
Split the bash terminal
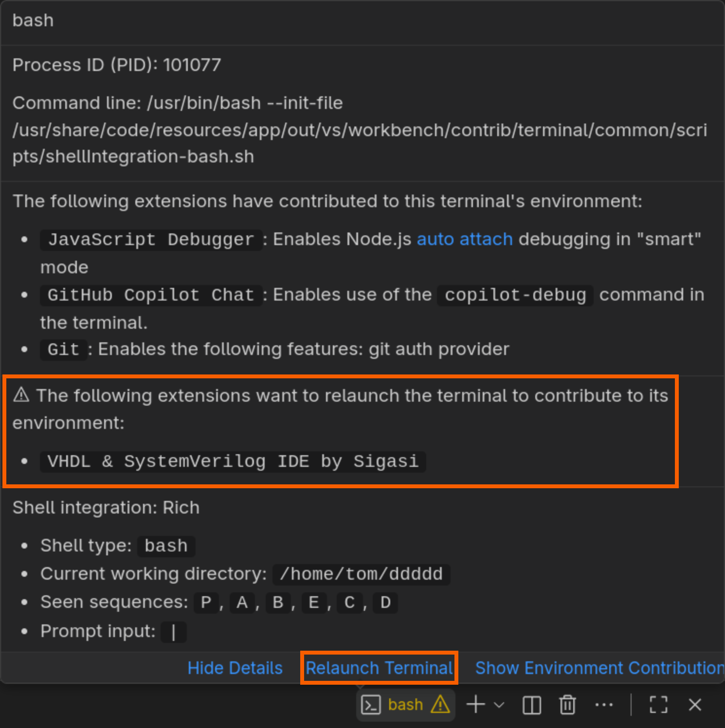[531, 704]
